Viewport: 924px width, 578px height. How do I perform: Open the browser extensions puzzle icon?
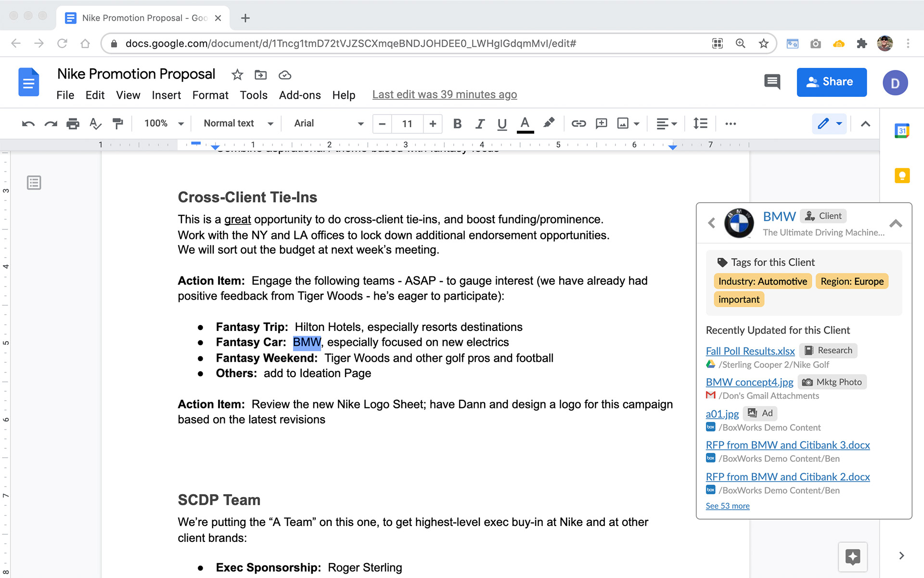[x=862, y=43]
